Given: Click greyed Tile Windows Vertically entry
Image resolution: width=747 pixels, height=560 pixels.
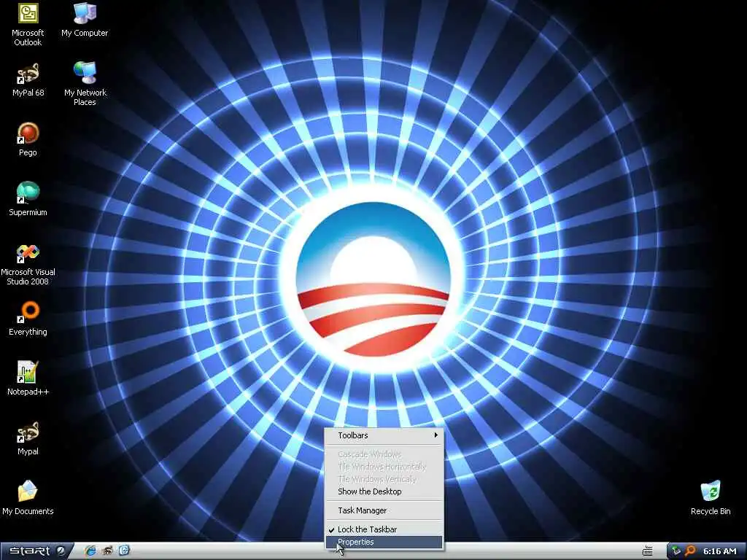Looking at the screenshot, I should 384,479.
